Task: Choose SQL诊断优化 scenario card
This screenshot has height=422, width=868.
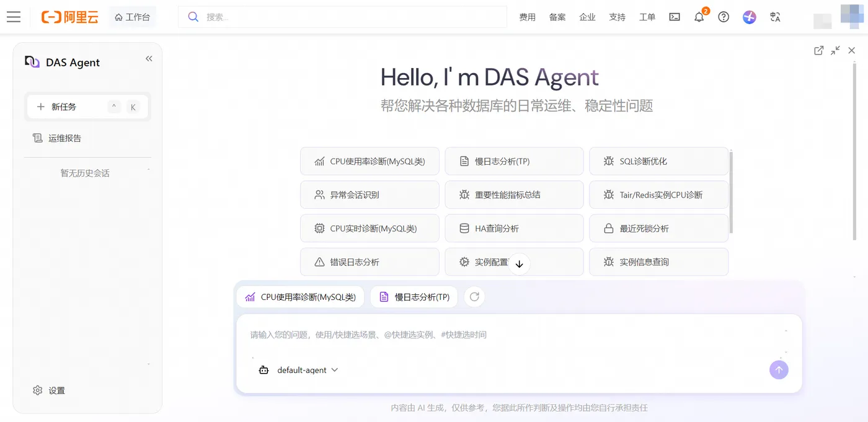Action: [x=658, y=161]
